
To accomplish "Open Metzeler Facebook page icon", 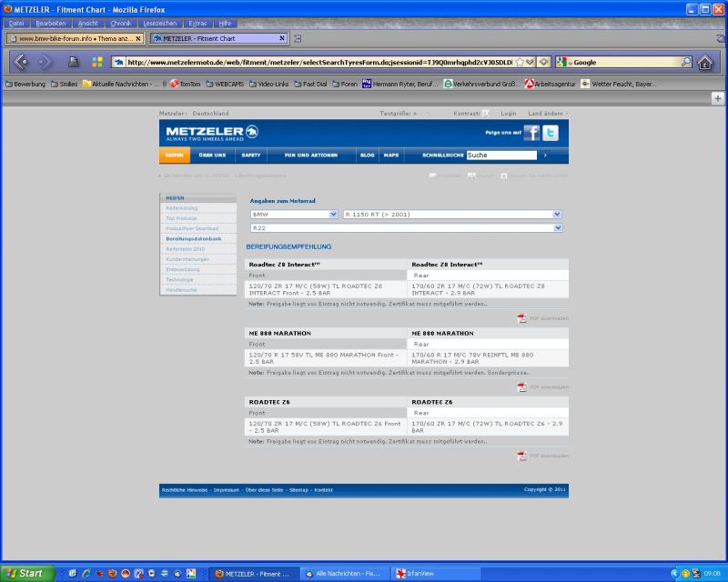I will 531,133.
